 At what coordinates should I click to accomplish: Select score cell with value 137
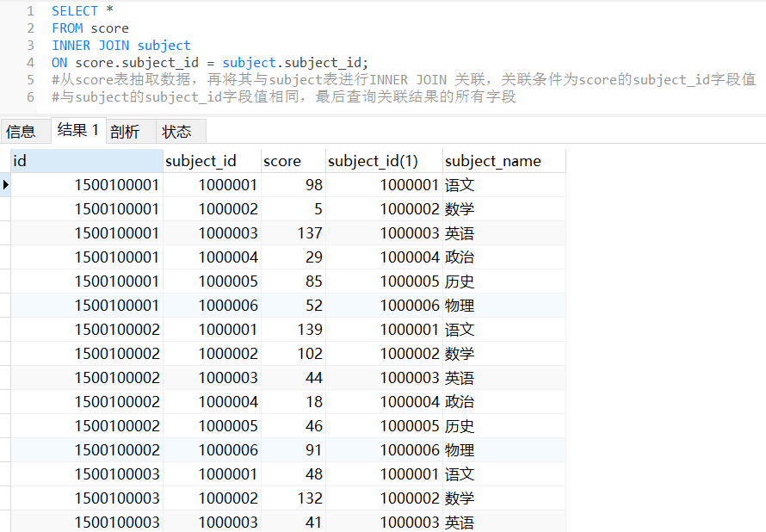click(293, 233)
